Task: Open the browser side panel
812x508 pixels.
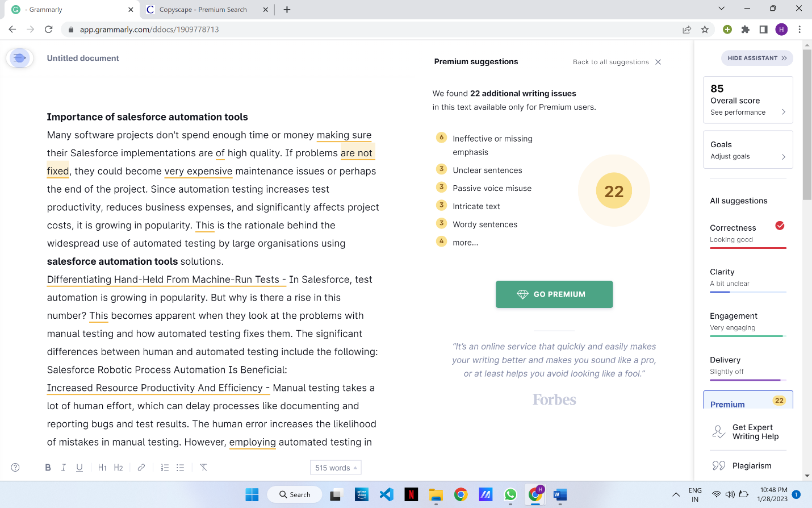Action: [764, 30]
